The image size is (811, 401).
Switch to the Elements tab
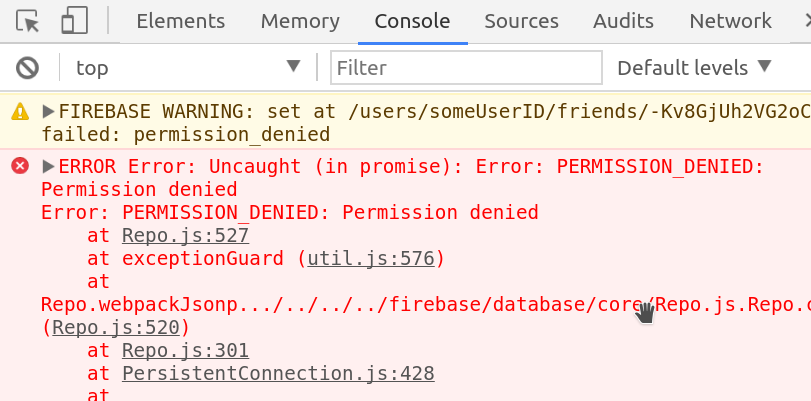pos(180,21)
